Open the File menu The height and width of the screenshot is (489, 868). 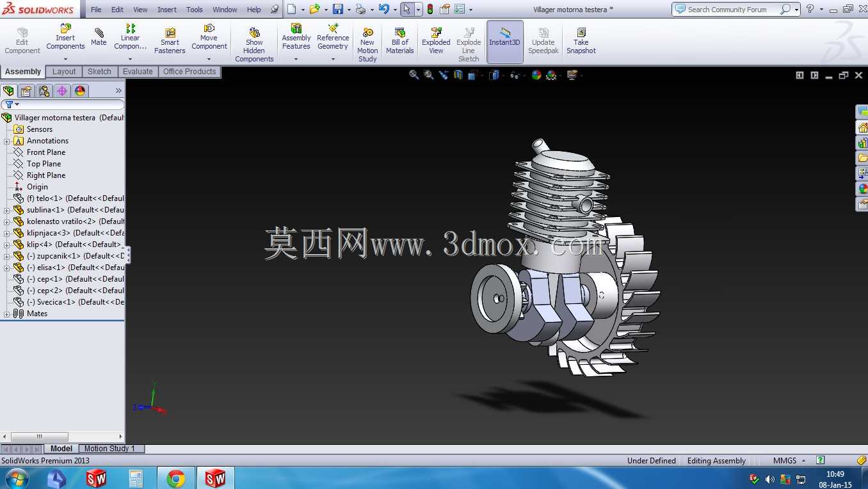click(96, 10)
